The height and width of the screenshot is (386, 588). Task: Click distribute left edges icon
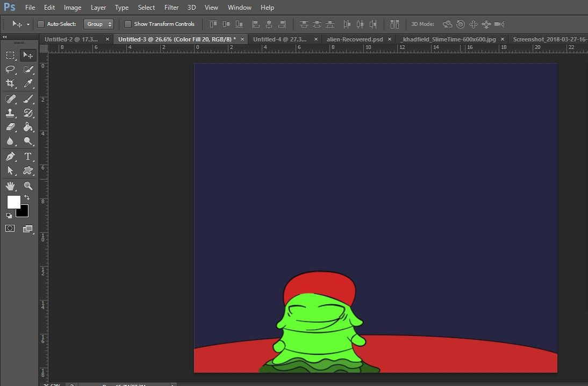[x=347, y=24]
